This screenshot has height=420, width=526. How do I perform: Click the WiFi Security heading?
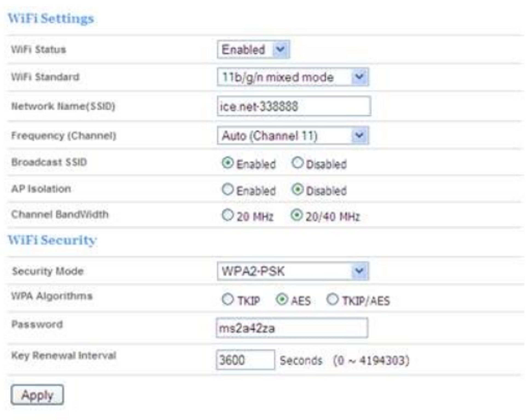[x=52, y=240]
